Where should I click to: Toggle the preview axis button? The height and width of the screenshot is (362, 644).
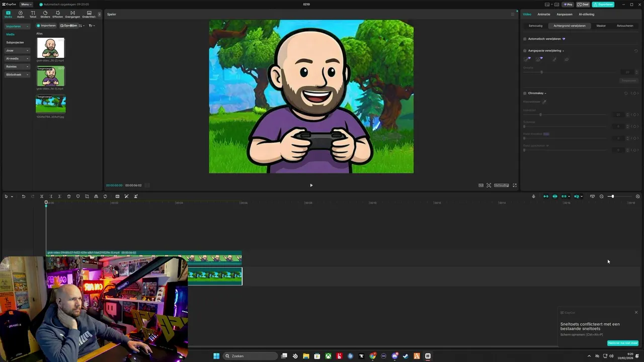coord(577,196)
